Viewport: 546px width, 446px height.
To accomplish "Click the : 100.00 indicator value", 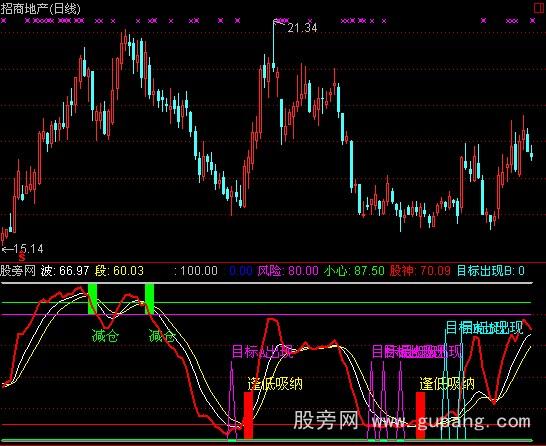I will [196, 270].
